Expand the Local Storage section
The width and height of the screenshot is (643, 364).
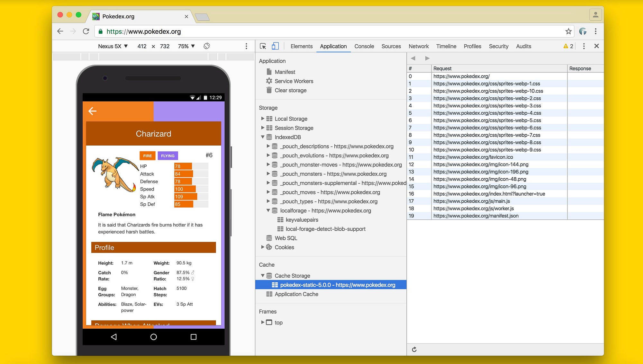coord(261,118)
